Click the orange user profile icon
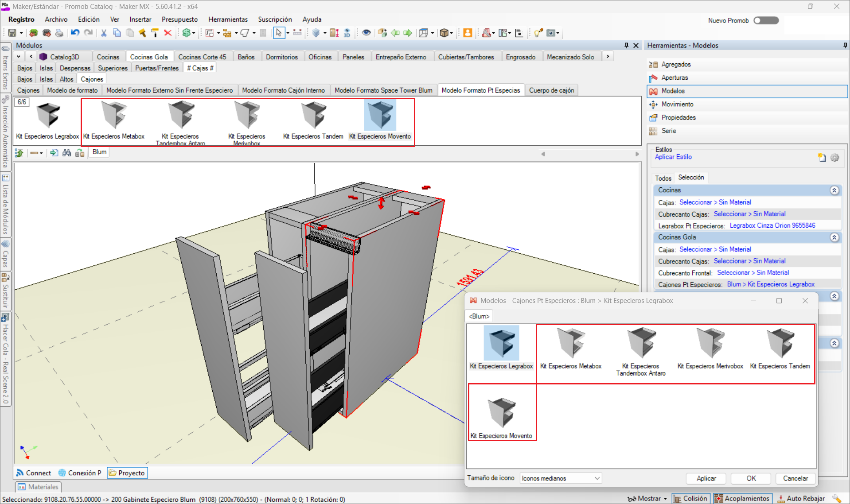The height and width of the screenshot is (504, 850). tap(467, 33)
